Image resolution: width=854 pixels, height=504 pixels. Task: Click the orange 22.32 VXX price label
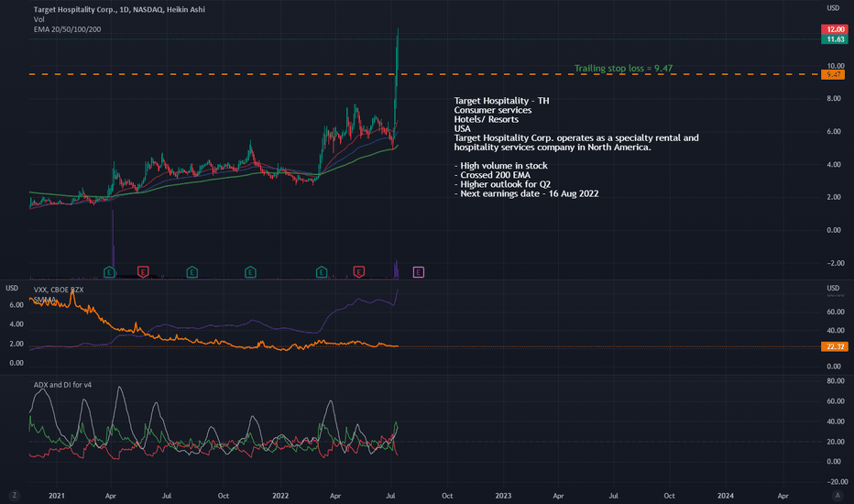tap(835, 346)
